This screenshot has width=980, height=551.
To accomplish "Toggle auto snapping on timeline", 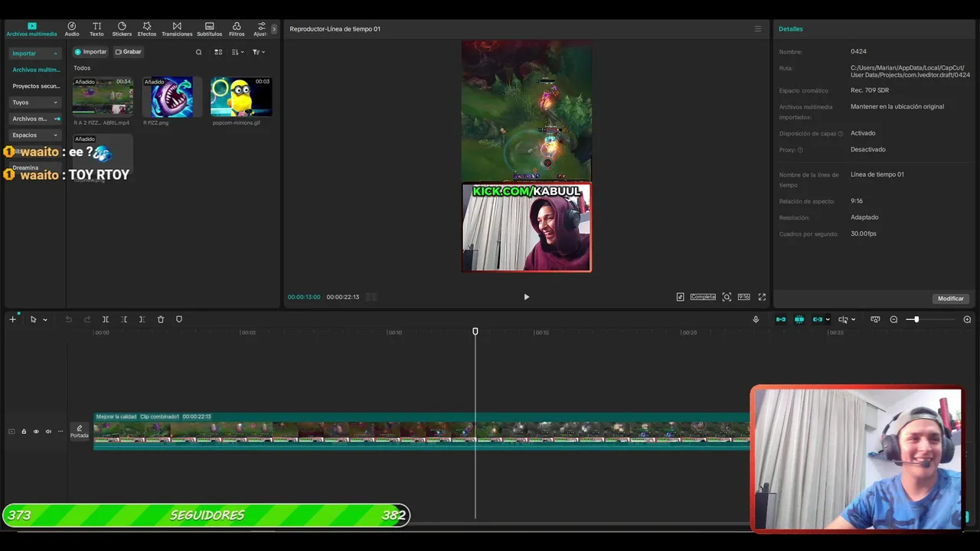I will coord(799,319).
